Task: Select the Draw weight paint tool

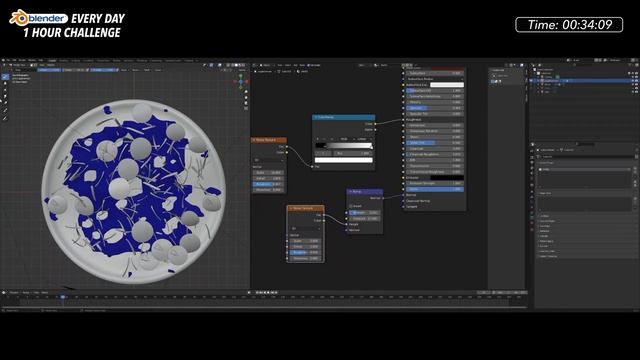Action: tap(5, 76)
